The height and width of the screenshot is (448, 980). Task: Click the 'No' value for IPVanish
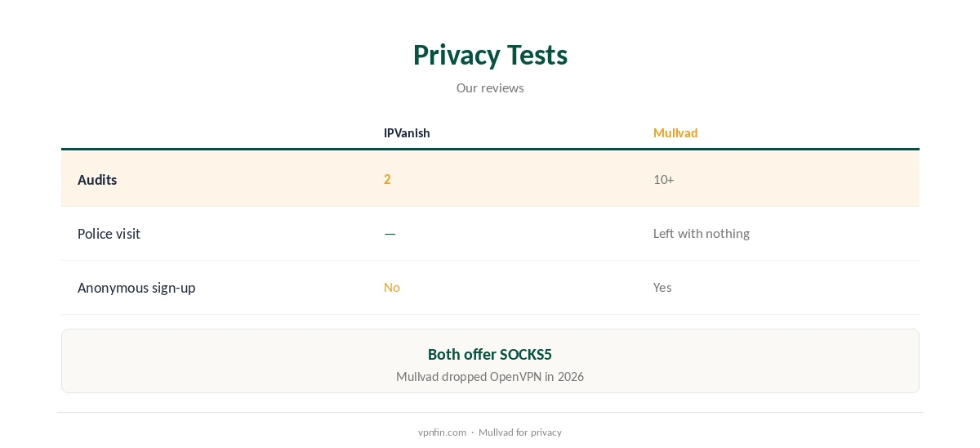coord(392,287)
